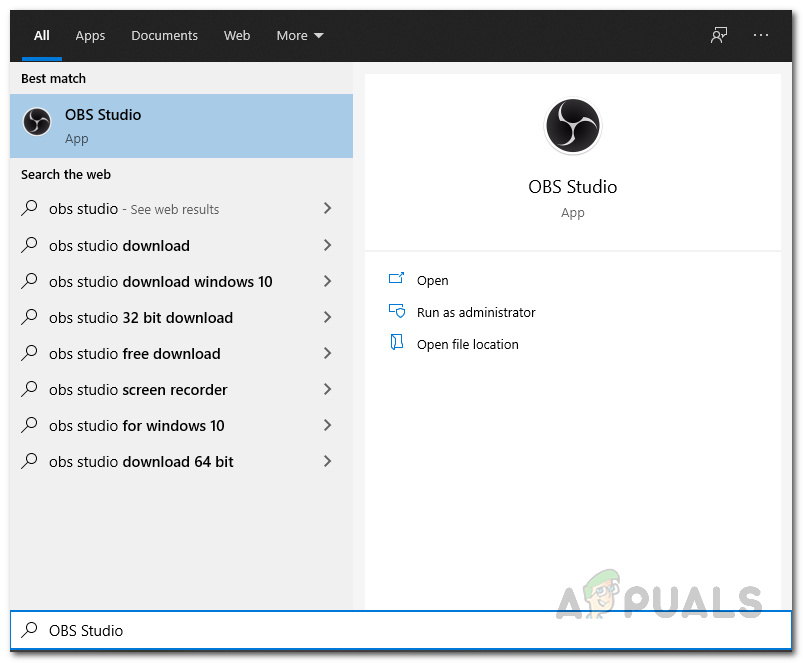Click search icon beside 'obs studio download windows 10'

29,281
